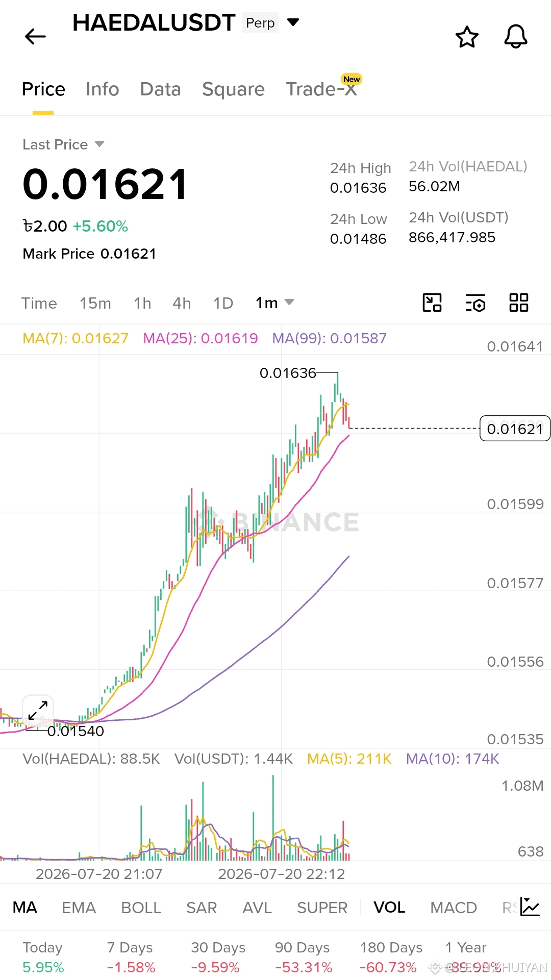Tap the Vol MA(10): 174K label

(x=453, y=759)
